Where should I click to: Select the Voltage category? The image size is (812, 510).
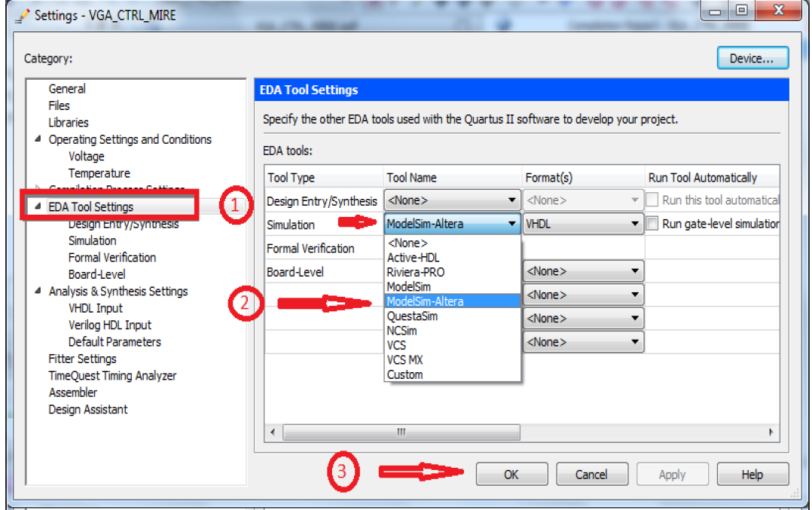click(86, 156)
